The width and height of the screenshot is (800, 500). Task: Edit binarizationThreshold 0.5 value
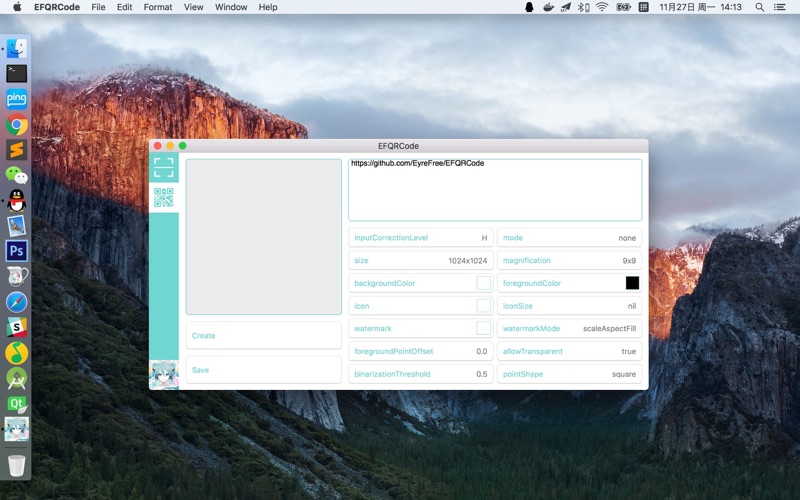420,374
